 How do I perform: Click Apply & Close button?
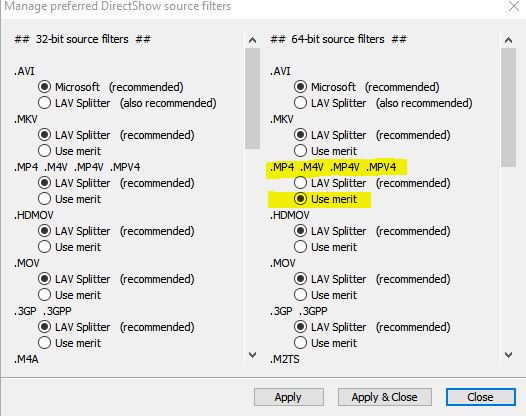point(384,397)
